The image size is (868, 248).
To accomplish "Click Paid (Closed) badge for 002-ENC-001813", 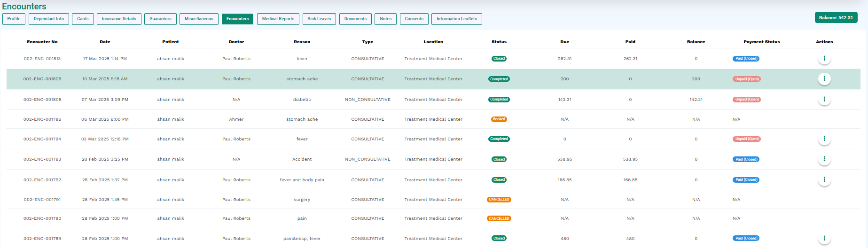I will [746, 59].
